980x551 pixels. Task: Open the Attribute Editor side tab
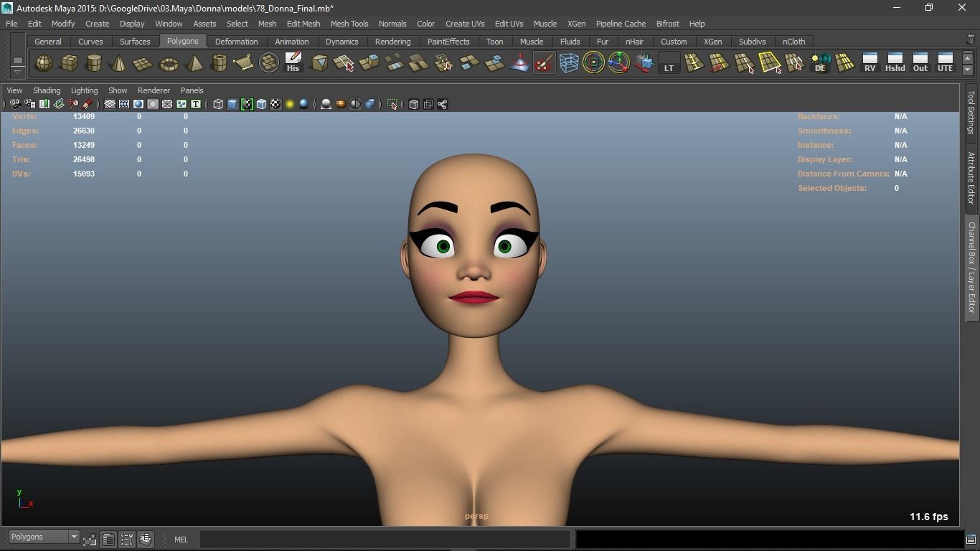(x=971, y=178)
